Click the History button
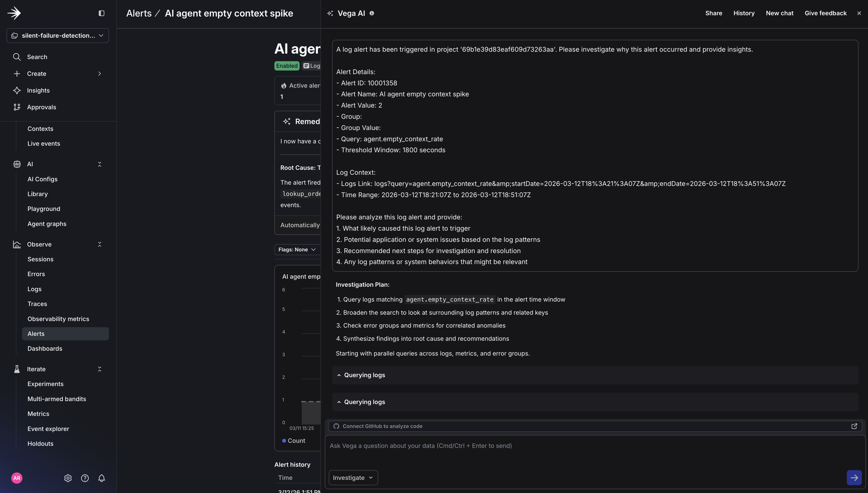The height and width of the screenshot is (493, 868). point(744,13)
